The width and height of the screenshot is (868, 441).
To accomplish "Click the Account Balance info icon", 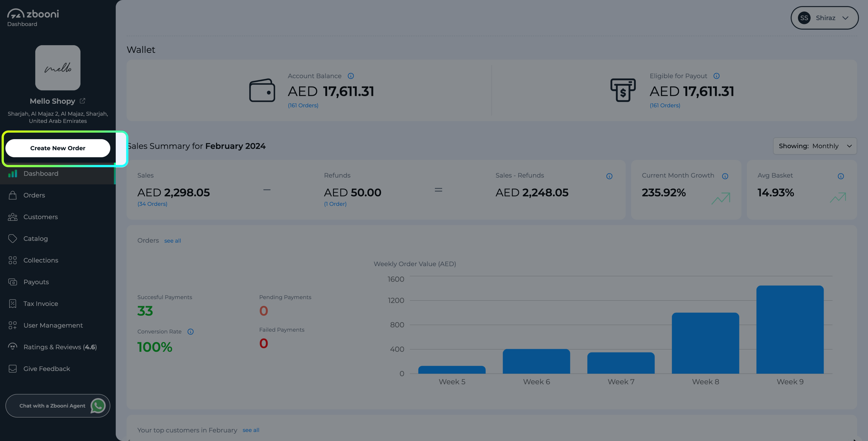I will 351,76.
